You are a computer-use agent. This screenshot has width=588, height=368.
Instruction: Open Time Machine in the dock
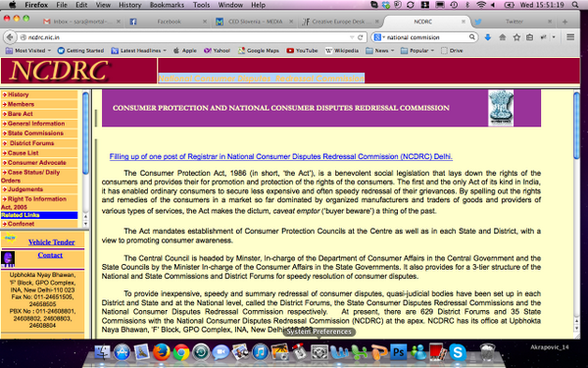201,352
